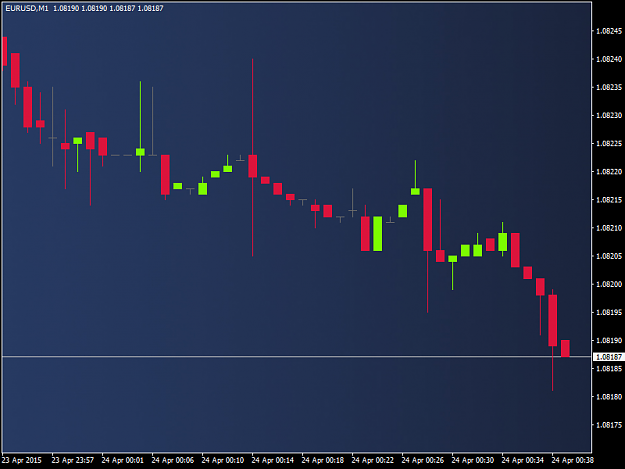
Task: Click the 24 Apr 00:26 time axis label
Action: point(423,460)
